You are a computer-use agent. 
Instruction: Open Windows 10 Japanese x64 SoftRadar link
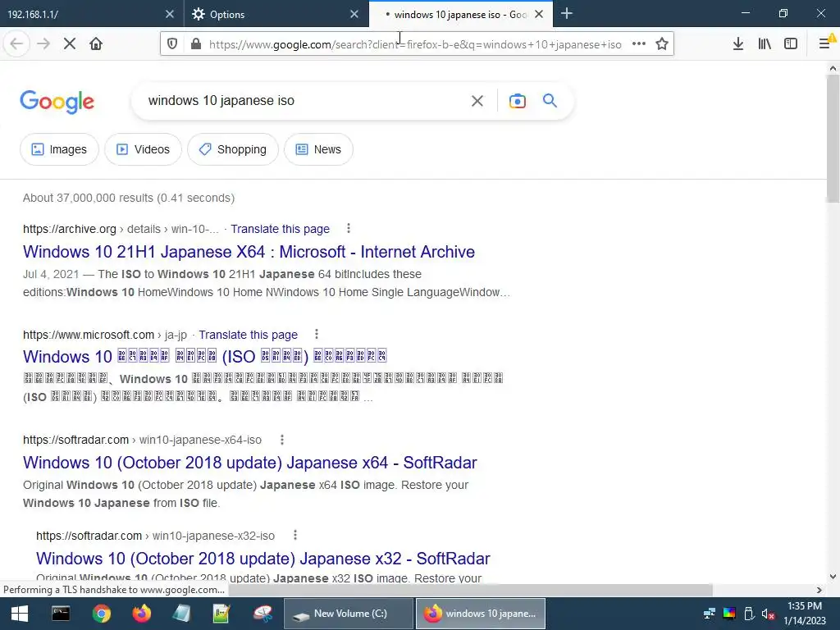pos(250,463)
